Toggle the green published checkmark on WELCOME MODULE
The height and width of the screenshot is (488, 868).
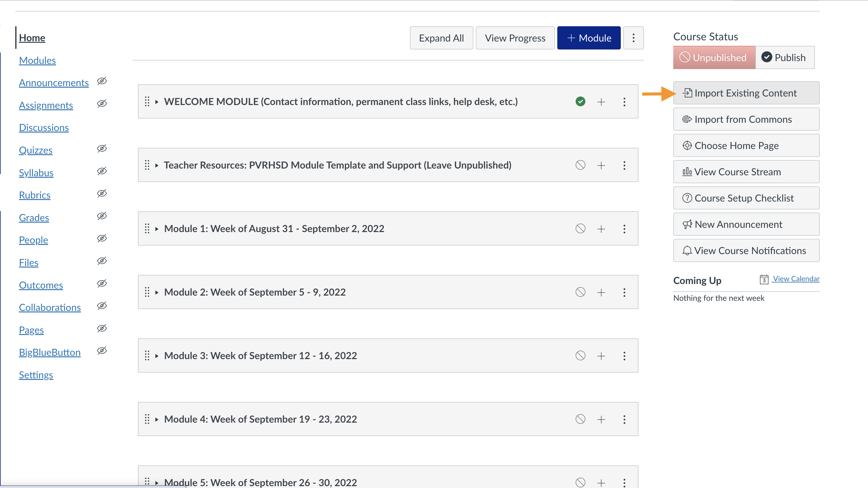[580, 101]
